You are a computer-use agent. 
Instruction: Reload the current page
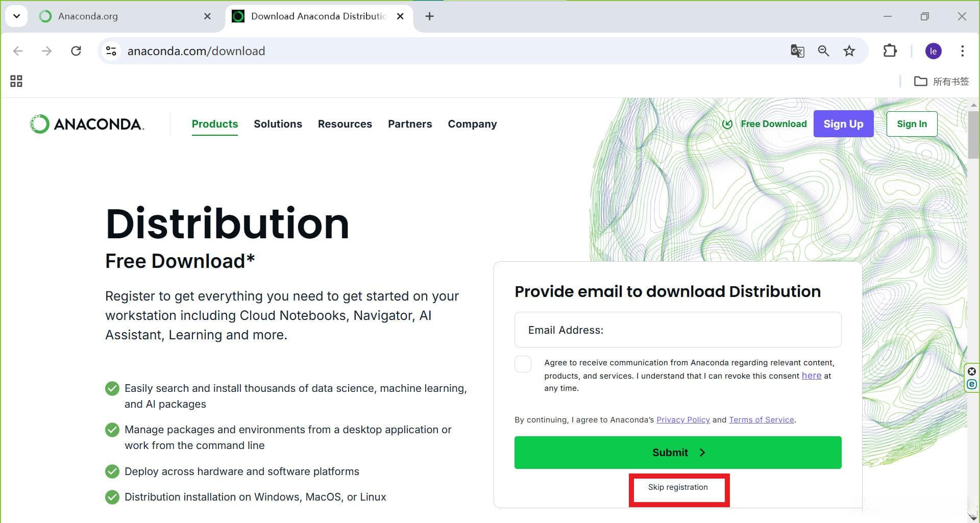coord(76,51)
